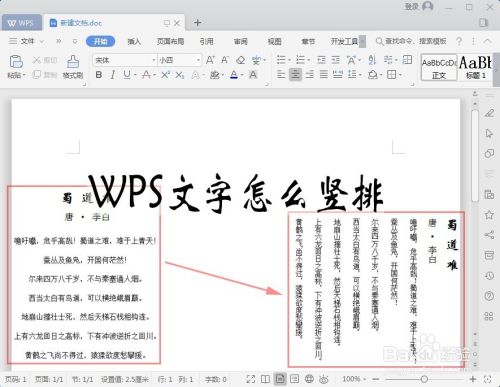Click the 开始 ribbon tab button

(x=100, y=41)
